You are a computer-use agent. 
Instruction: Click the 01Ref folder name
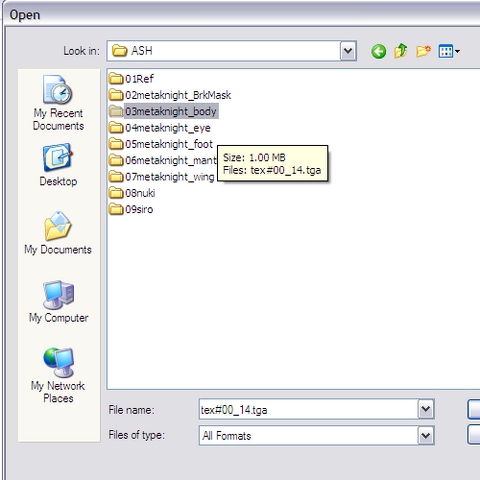point(139,79)
